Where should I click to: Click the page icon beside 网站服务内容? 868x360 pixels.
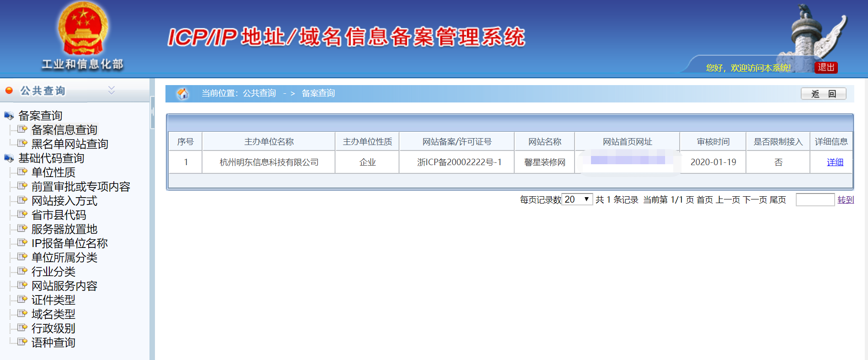(22, 285)
